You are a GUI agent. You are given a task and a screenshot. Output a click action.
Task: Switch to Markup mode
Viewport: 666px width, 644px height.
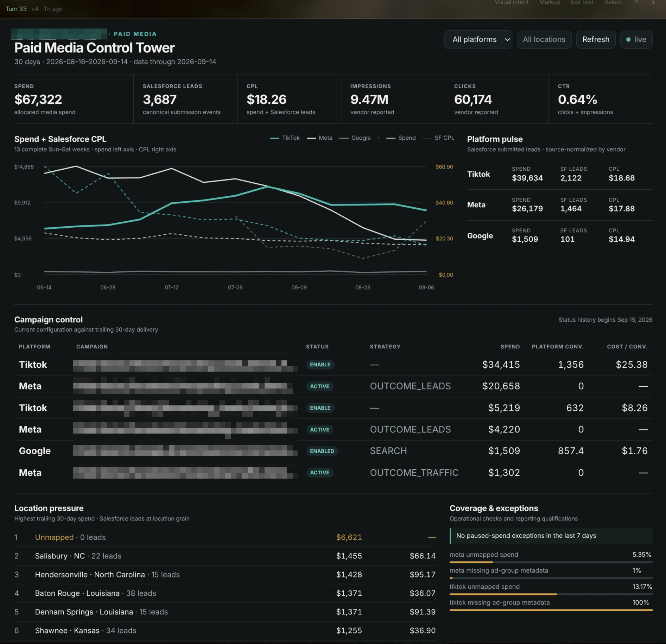click(x=550, y=2)
